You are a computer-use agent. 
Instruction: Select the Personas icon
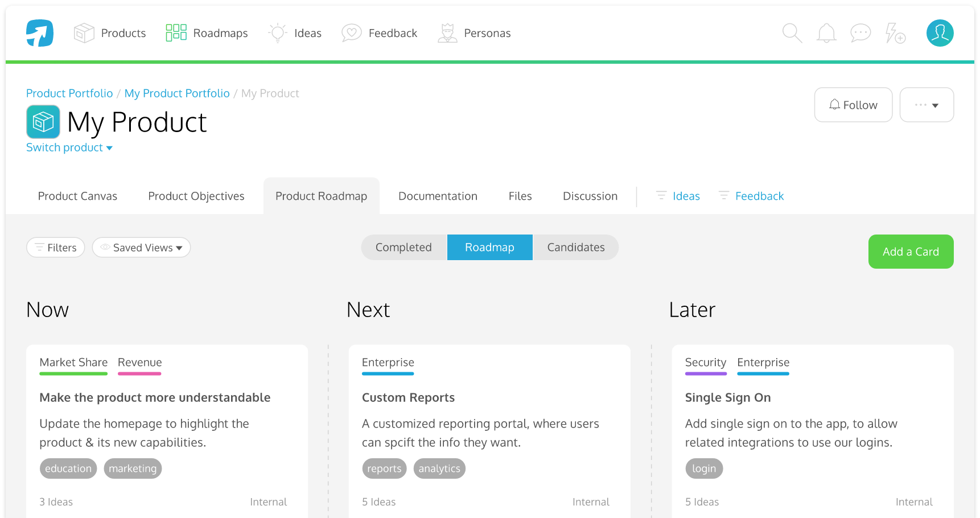(x=447, y=32)
